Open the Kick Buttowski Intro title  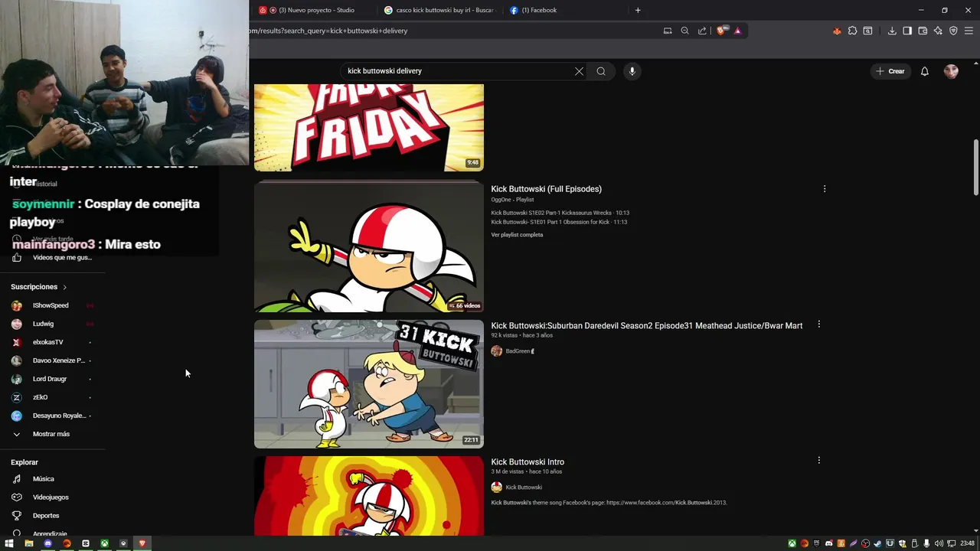click(x=528, y=462)
